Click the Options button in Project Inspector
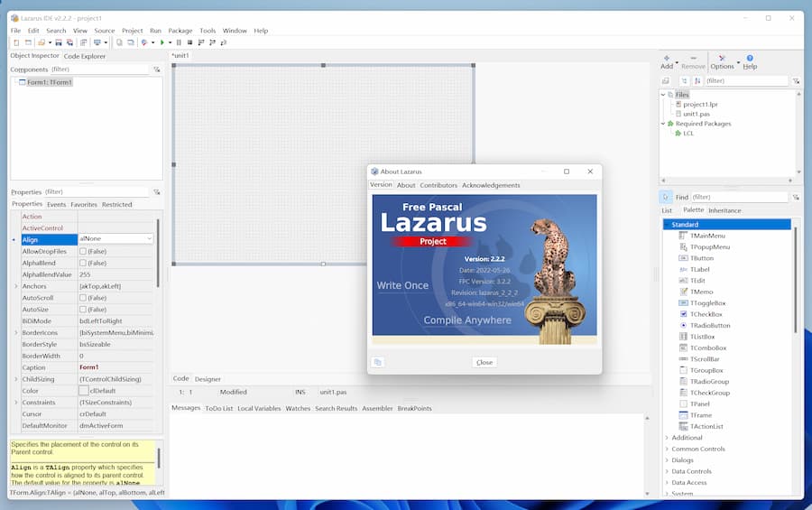This screenshot has width=812, height=510. point(722,61)
